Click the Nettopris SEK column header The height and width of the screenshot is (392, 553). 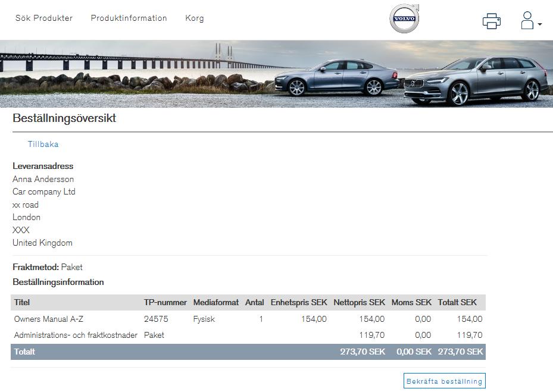click(360, 302)
